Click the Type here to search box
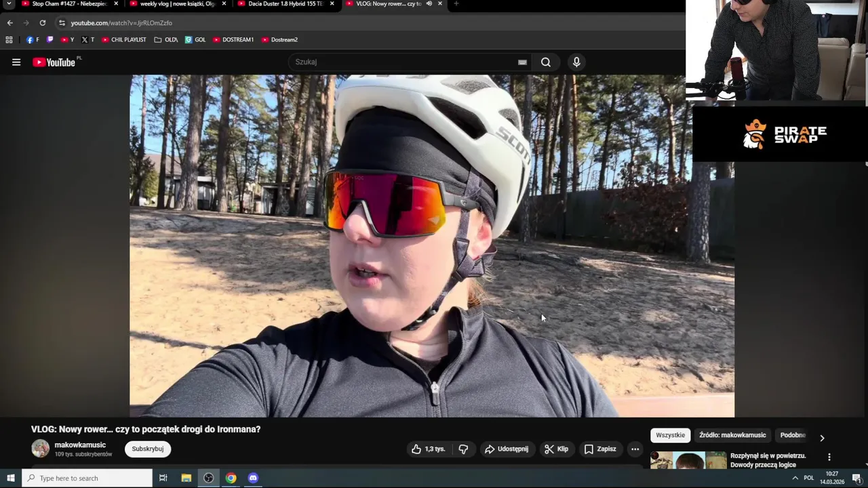 coord(87,478)
